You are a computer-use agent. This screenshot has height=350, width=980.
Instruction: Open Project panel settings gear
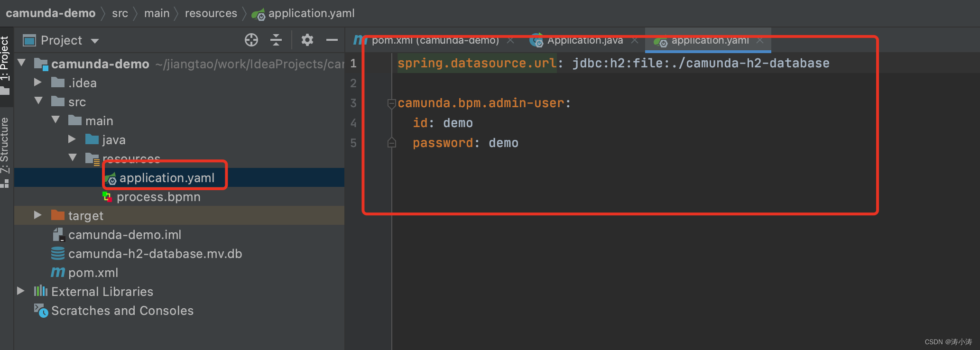click(307, 40)
